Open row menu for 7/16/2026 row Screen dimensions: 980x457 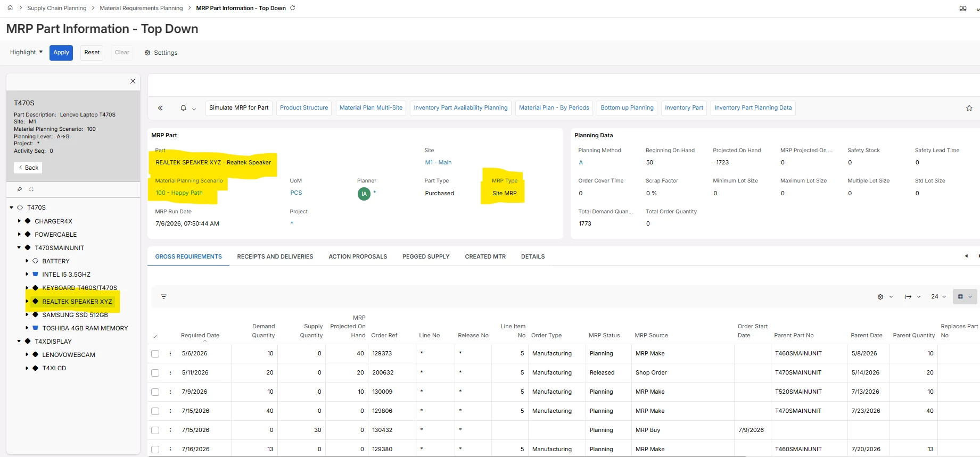tap(171, 449)
